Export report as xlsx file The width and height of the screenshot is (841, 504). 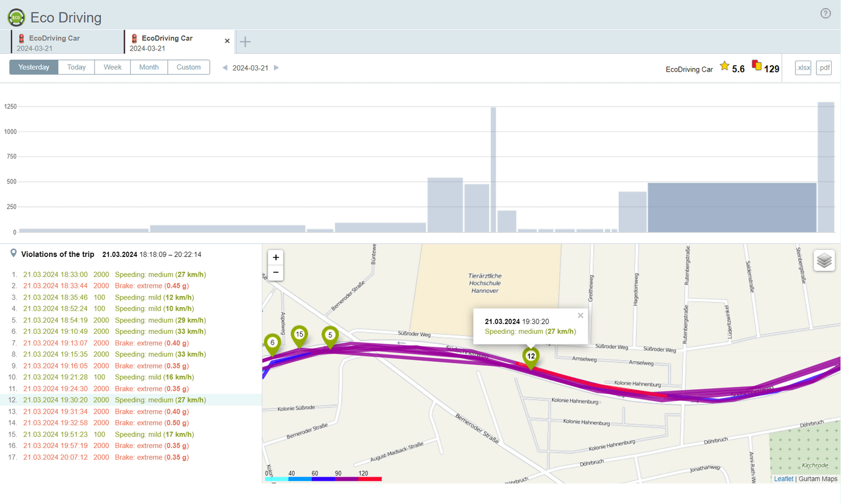coord(803,68)
